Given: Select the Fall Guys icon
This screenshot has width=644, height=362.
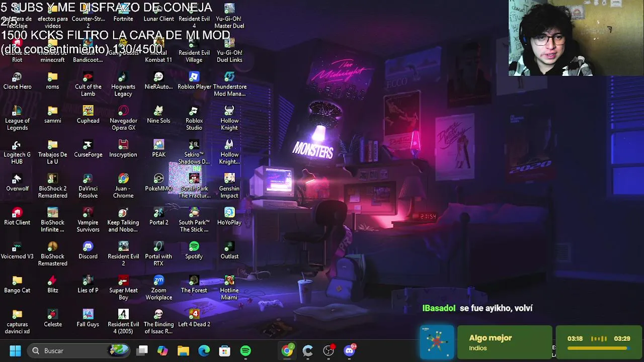Looking at the screenshot, I should pos(88,318).
